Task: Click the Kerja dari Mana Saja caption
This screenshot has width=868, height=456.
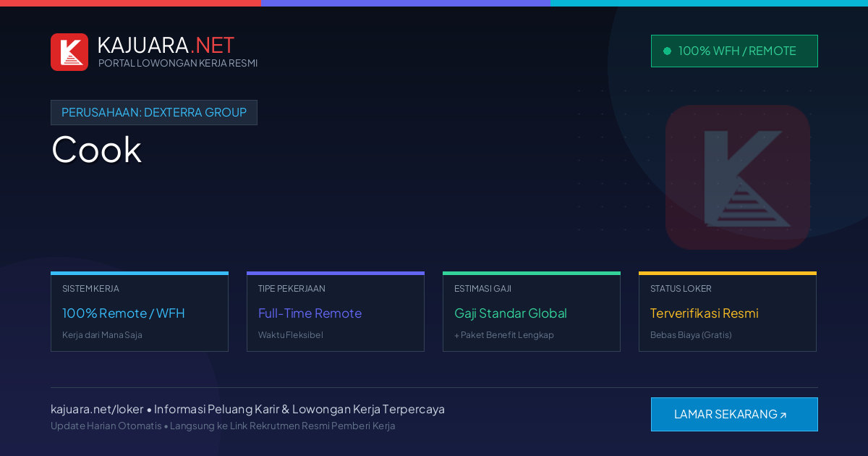Action: (102, 335)
